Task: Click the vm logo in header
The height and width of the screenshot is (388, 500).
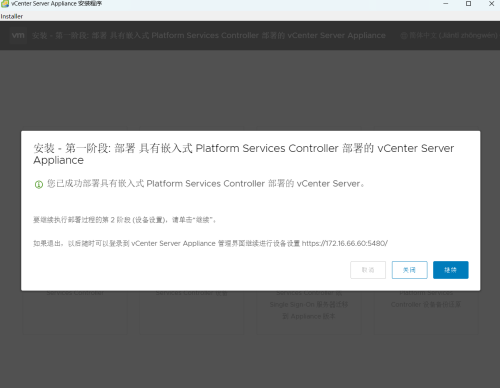Action: 18,35
